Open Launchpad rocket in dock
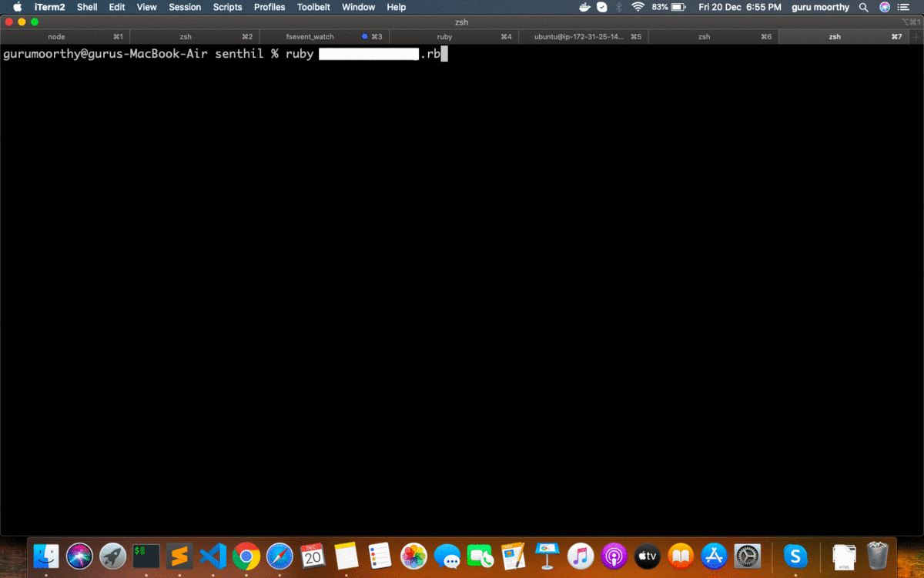The width and height of the screenshot is (924, 578). click(x=113, y=556)
